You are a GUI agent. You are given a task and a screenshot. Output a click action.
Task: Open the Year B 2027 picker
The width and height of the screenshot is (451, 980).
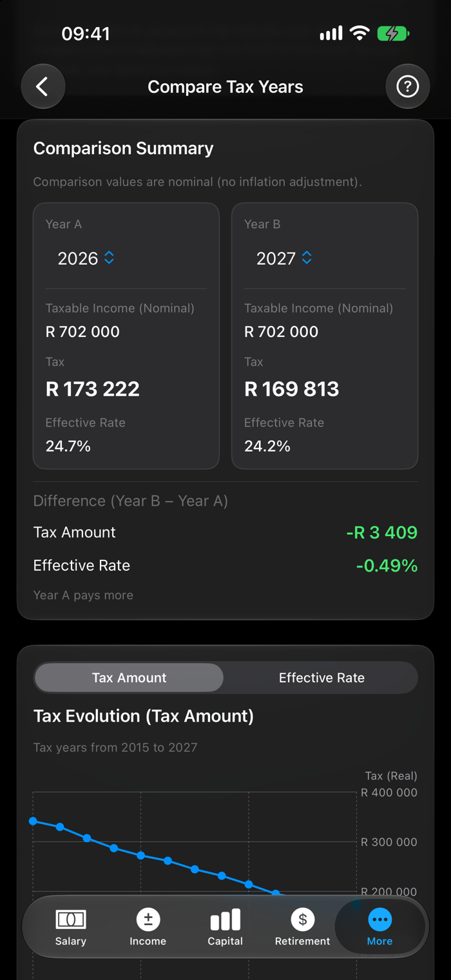coord(284,258)
